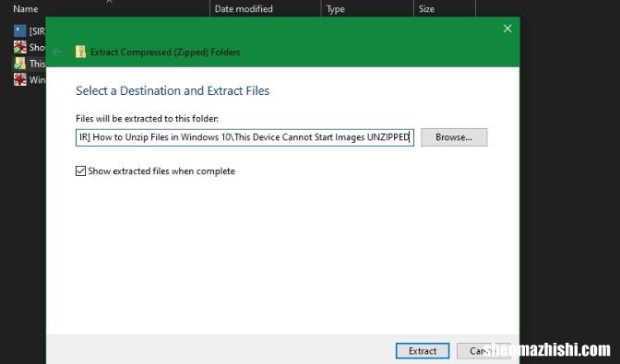This screenshot has height=364, width=620.
Task: Sort by Name column in File Explorer
Action: (x=26, y=8)
